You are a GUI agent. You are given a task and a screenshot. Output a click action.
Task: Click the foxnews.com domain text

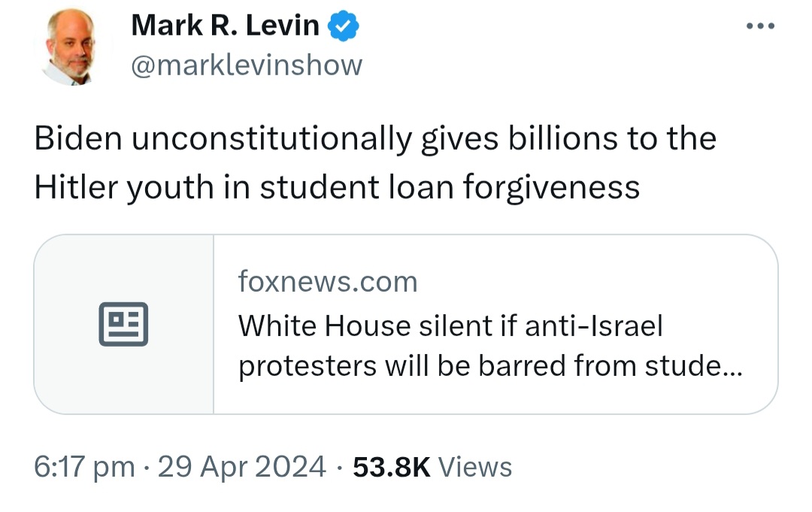pyautogui.click(x=328, y=282)
